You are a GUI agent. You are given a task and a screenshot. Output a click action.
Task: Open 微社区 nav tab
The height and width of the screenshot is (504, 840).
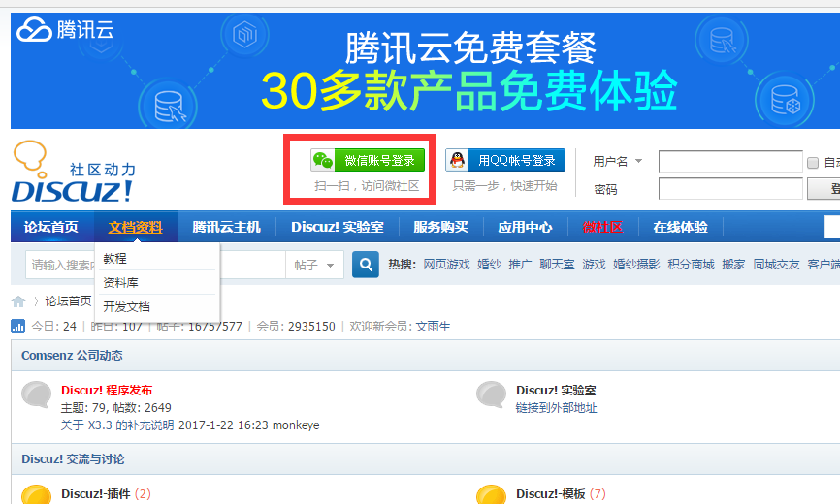602,227
